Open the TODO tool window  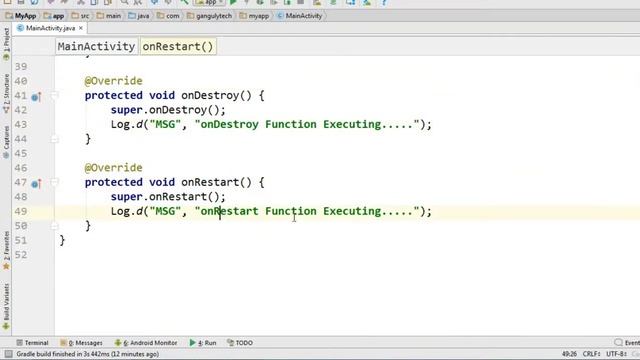(240, 343)
